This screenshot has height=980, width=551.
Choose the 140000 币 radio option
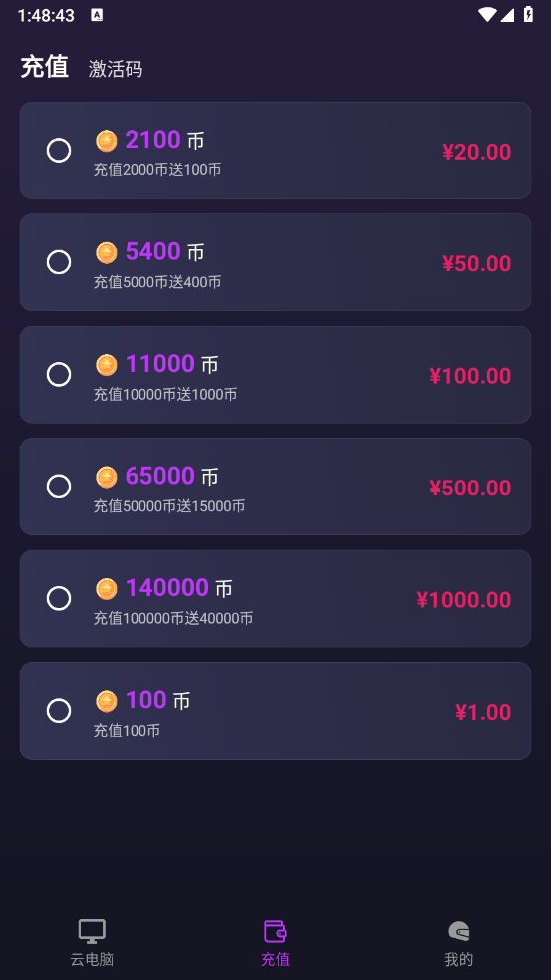pyautogui.click(x=59, y=599)
